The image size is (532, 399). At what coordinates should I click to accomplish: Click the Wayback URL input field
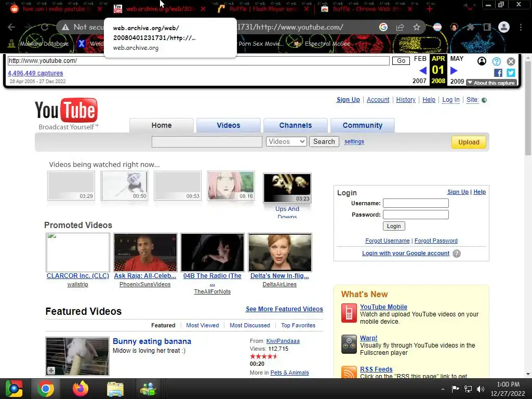click(198, 61)
